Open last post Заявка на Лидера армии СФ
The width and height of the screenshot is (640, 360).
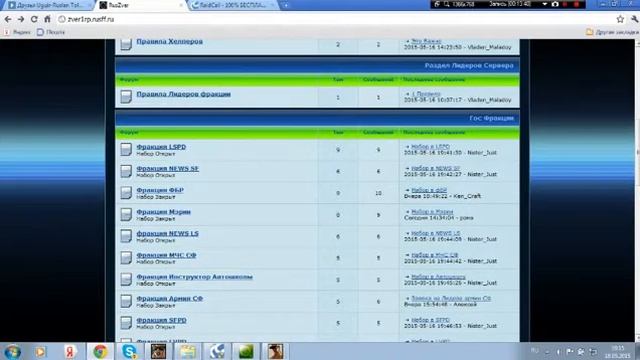[451, 298]
